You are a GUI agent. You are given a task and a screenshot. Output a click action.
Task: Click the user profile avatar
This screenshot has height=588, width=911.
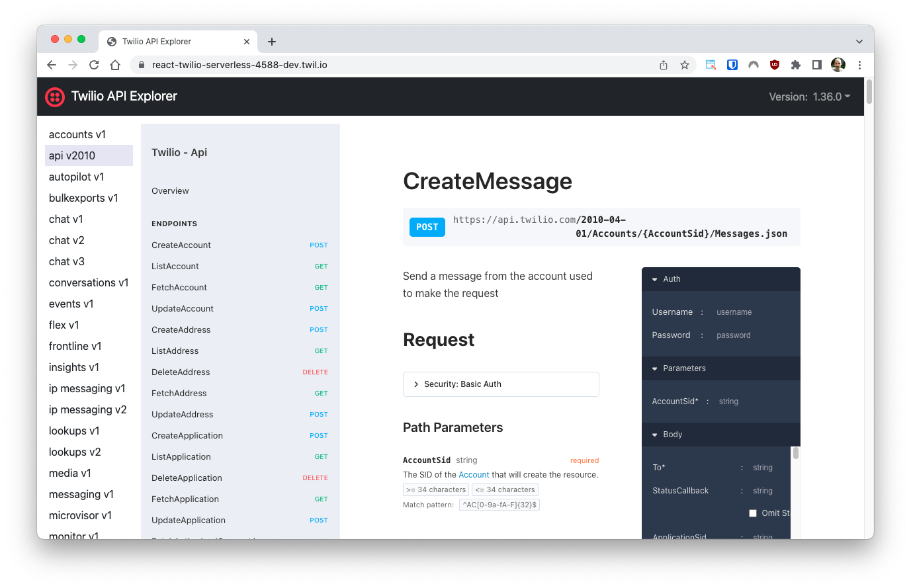pos(838,65)
